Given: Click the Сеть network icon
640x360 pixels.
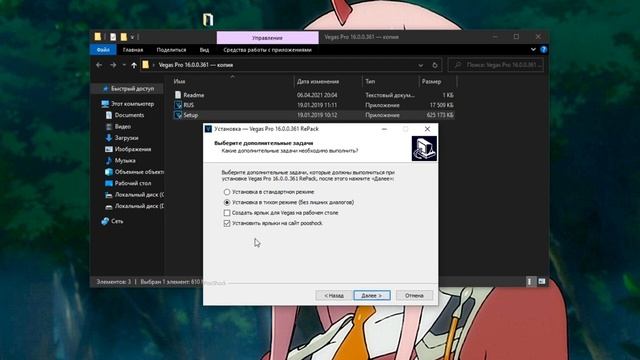Looking at the screenshot, I should click(105, 221).
